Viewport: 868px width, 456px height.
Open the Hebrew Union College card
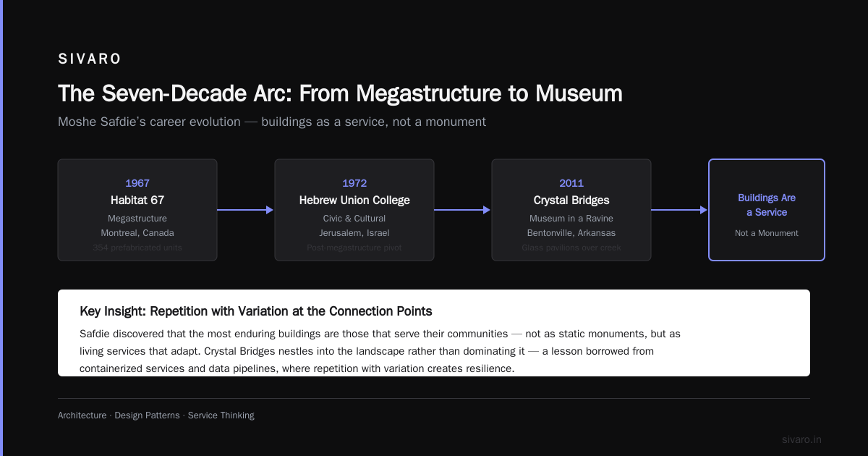[354, 210]
